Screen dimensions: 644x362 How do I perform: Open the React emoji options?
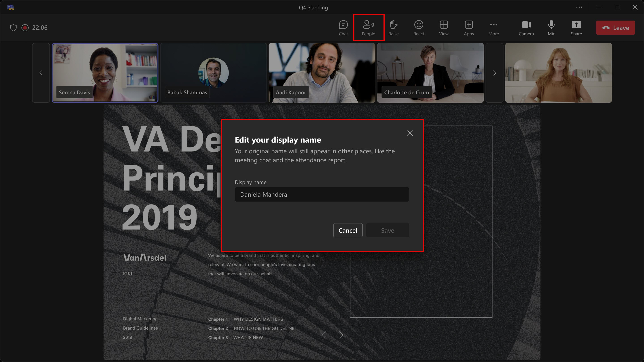(419, 28)
